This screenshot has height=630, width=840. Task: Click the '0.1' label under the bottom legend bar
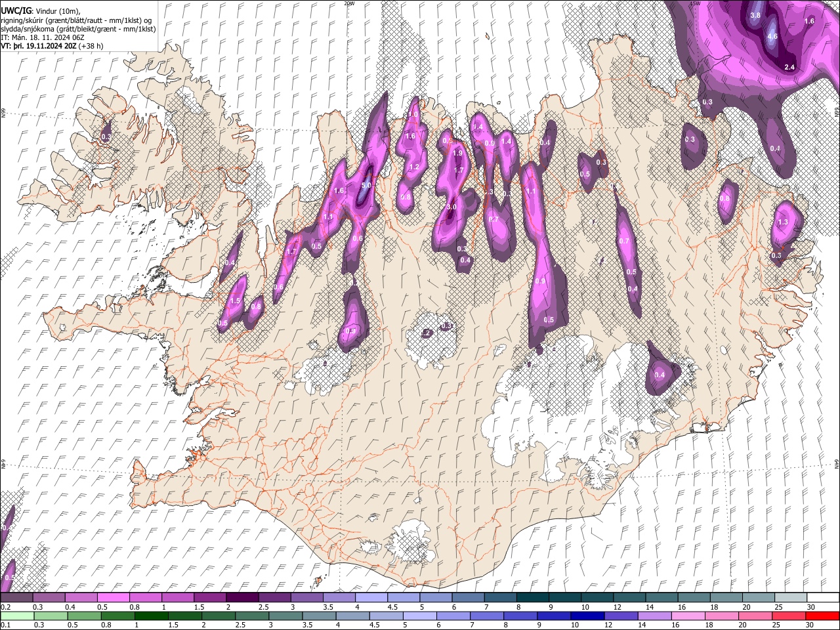pos(5,625)
